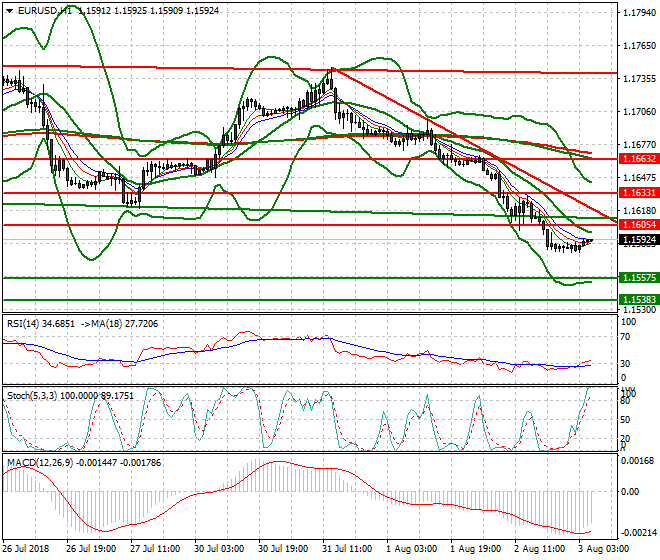Click the triangle arrow beside EURUSD,H1 title
Image resolution: width=660 pixels, height=560 pixels.
pyautogui.click(x=7, y=9)
